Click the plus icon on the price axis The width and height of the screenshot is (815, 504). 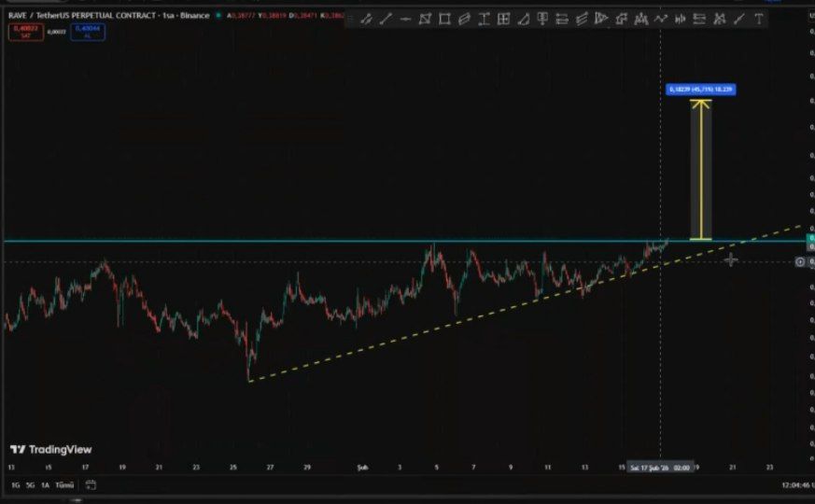coord(800,262)
